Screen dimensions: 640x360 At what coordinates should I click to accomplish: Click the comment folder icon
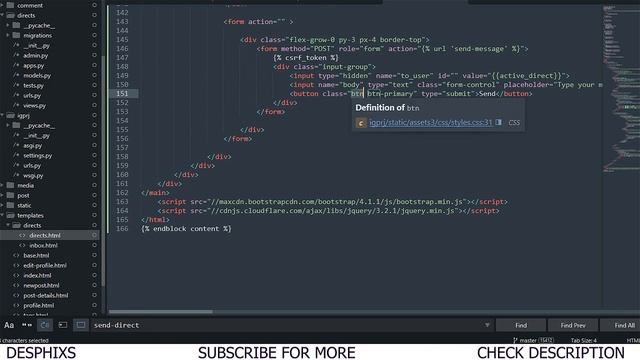click(x=10, y=5)
